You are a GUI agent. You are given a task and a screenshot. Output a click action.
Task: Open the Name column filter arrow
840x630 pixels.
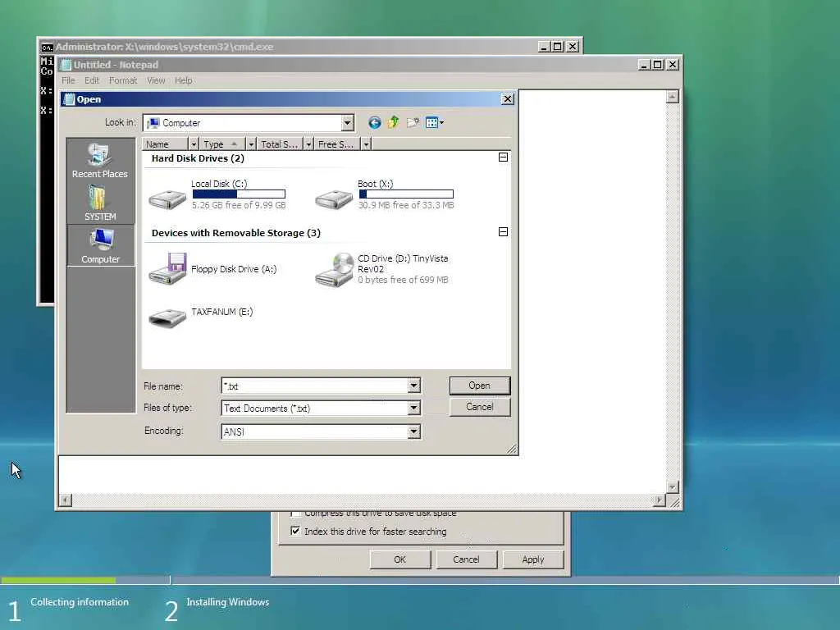194,144
